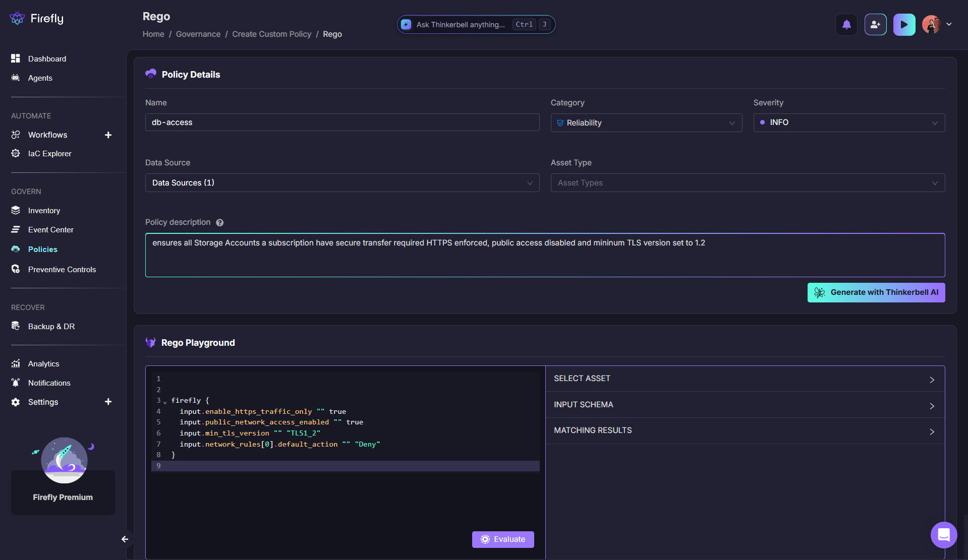Screen dimensions: 968x560
Task: Click the Notifications sidebar icon
Action: click(x=16, y=383)
